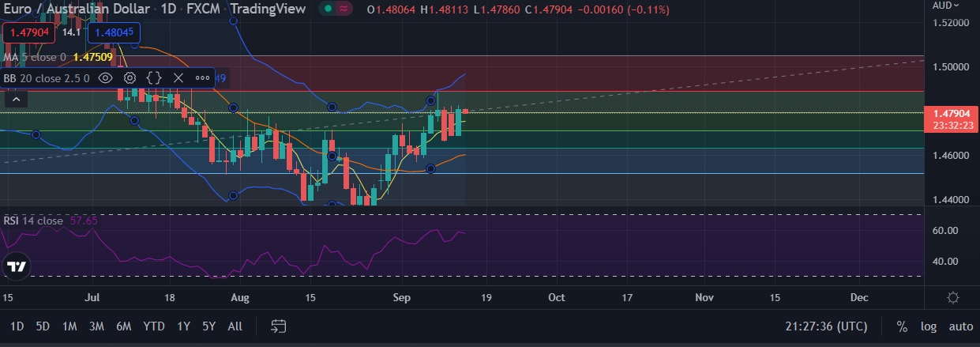Click the Aug label on time axis
Screen dimensions: 980x347
click(x=240, y=297)
